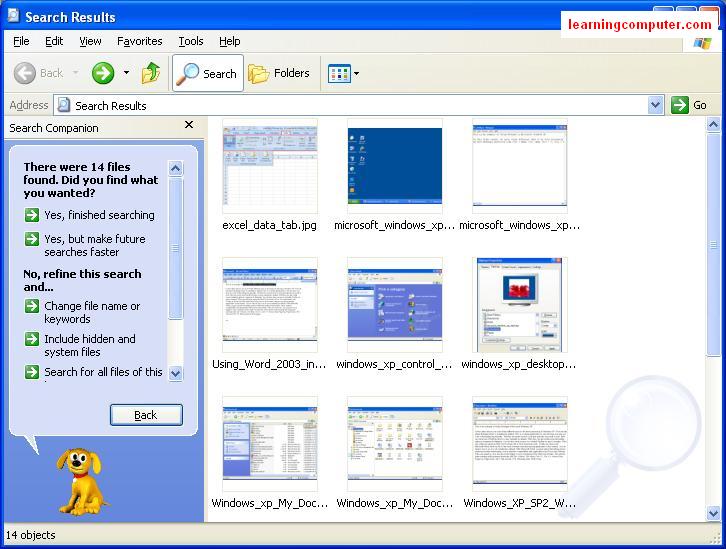
Task: Select the Using_Word_2003 thumbnail
Action: pyautogui.click(x=270, y=306)
